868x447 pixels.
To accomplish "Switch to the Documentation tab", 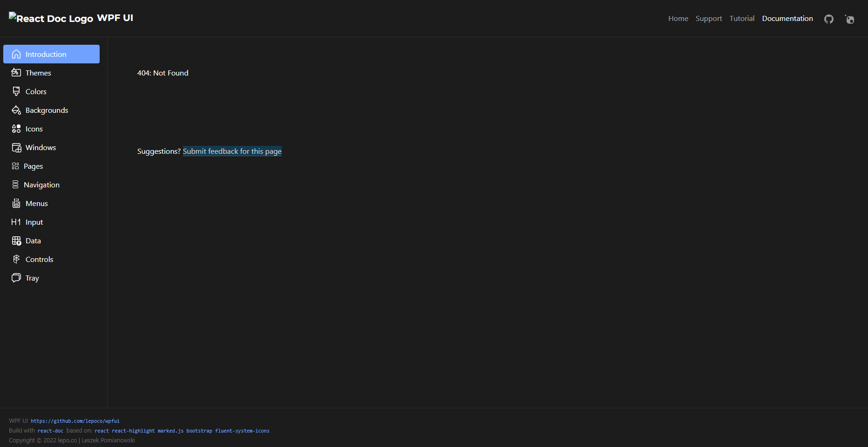I will pos(787,18).
